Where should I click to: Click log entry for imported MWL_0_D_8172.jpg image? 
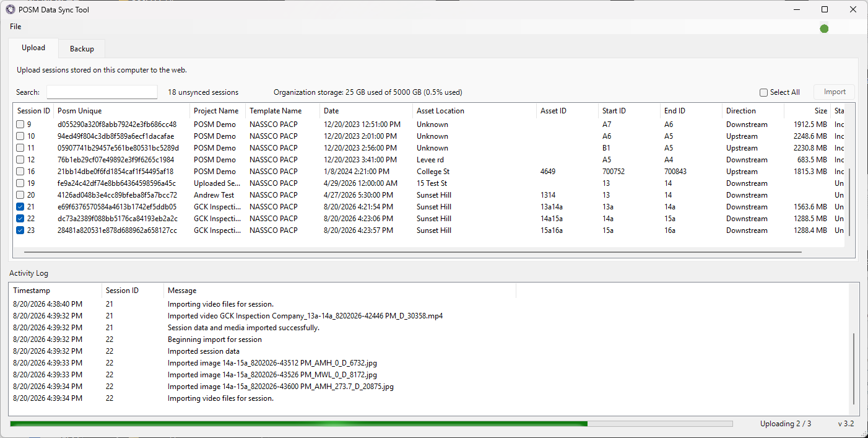tap(272, 375)
